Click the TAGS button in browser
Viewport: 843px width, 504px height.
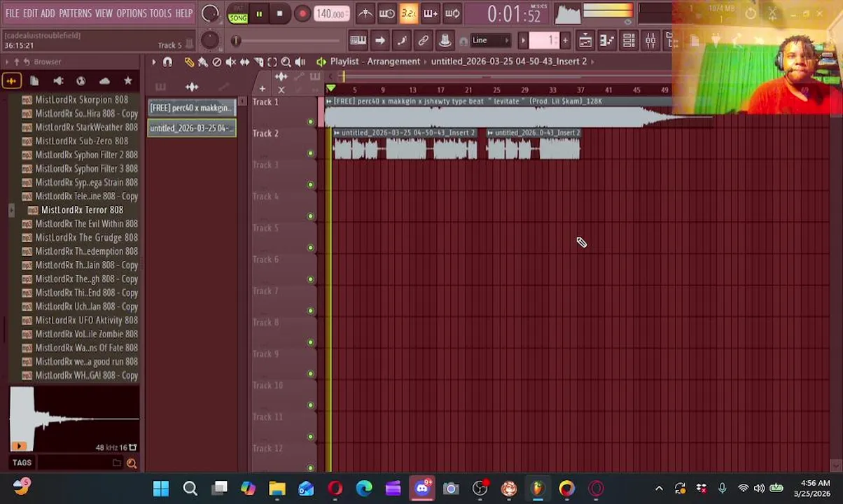22,463
